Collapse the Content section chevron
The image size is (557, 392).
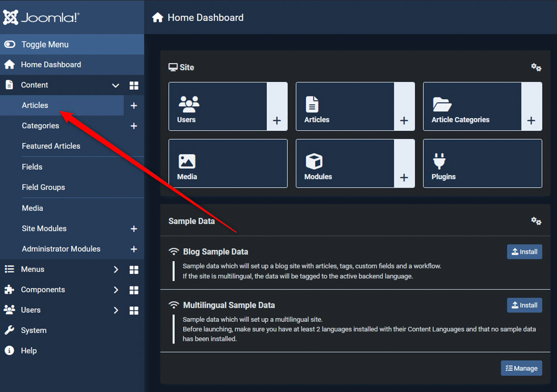pos(115,85)
